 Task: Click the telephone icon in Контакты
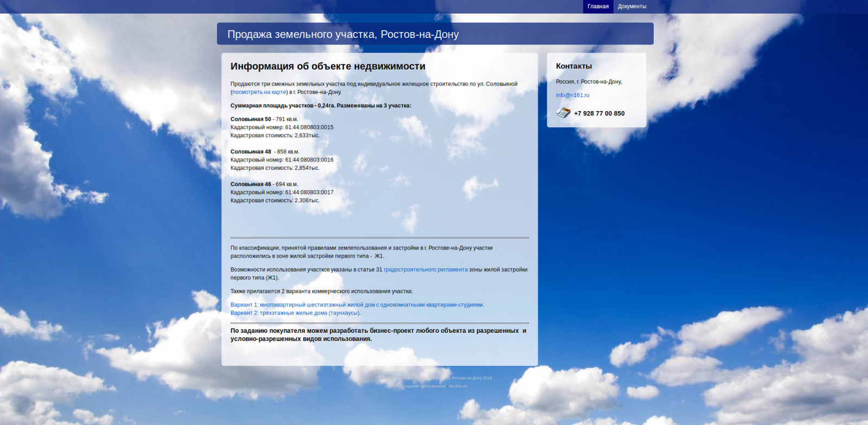(563, 113)
